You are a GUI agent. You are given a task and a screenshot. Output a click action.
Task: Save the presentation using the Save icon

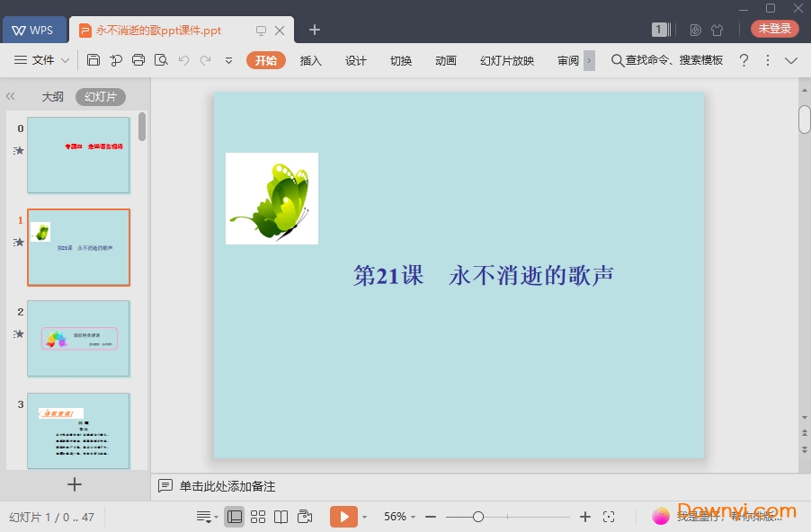click(x=94, y=60)
